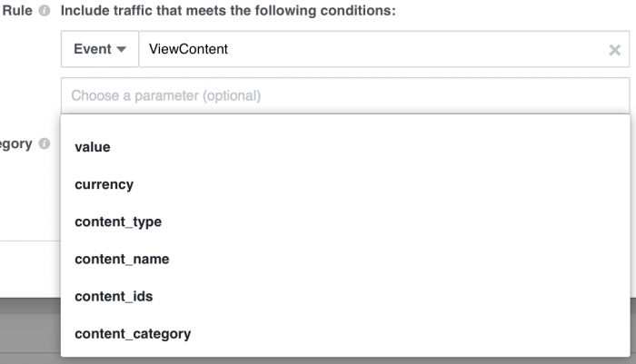The width and height of the screenshot is (636, 364).
Task: Select the value parameter option
Action: (x=93, y=146)
